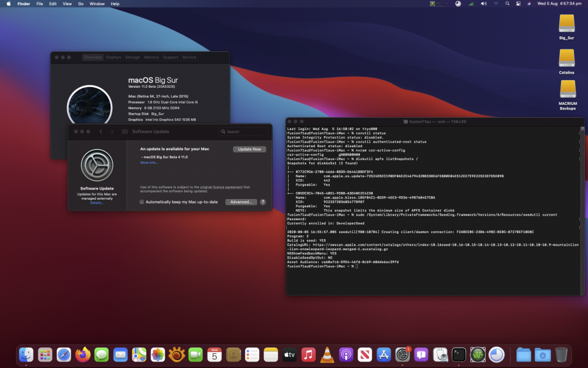Viewport: 588px width, 368px height.
Task: Open FaceTime in the Dock
Action: pyautogui.click(x=195, y=354)
